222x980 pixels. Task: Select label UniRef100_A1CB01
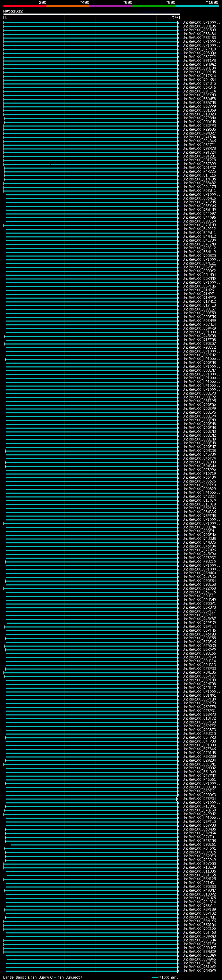[199, 807]
